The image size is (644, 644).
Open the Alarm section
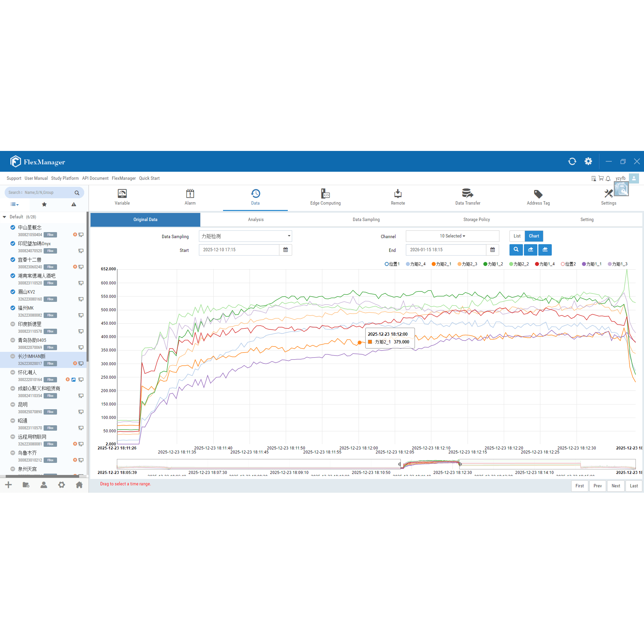pyautogui.click(x=190, y=197)
